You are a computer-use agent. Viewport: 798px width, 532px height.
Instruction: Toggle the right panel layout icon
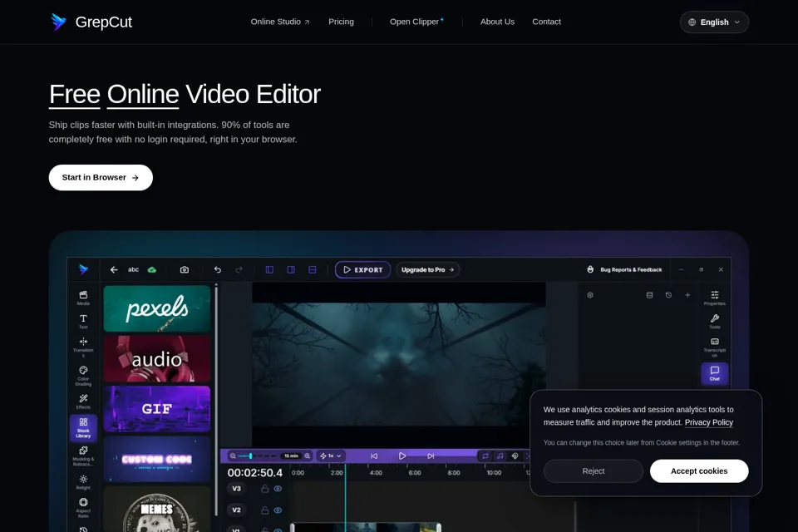click(291, 270)
